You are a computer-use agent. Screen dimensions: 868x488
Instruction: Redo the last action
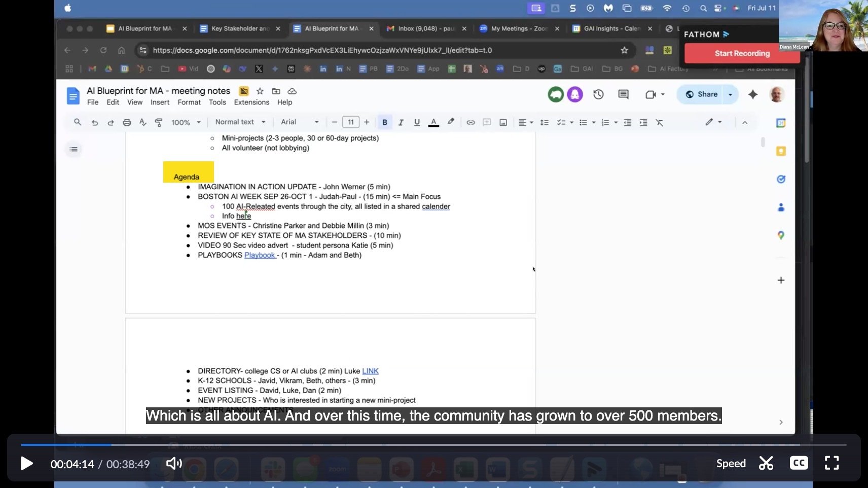coord(111,122)
